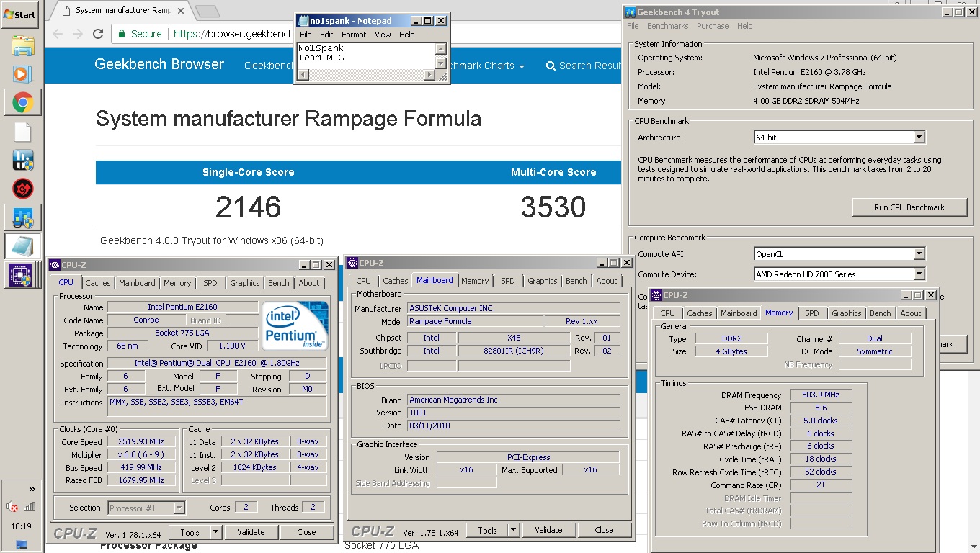980x553 pixels.
Task: Launch Windows Media Player from taskbar
Action: pyautogui.click(x=22, y=75)
